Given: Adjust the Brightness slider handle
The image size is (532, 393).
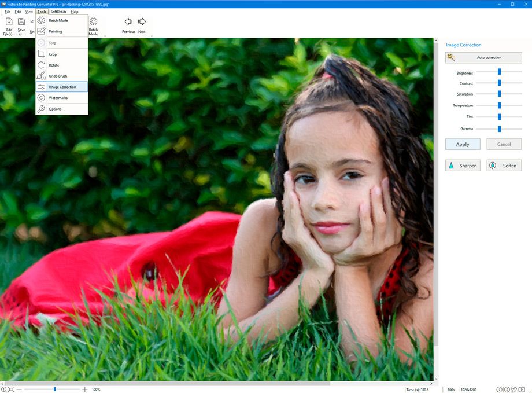Looking at the screenshot, I should [x=500, y=72].
